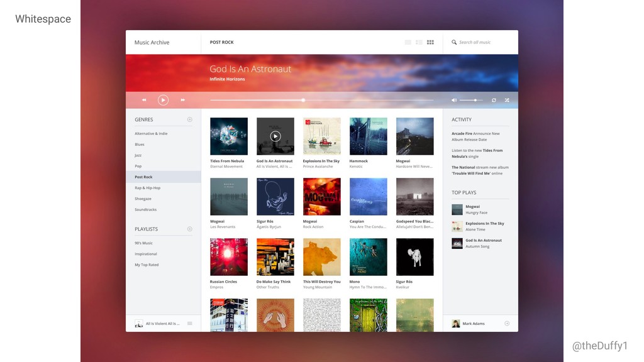Open Mogwai Rock Action album cover
Image resolution: width=644 pixels, height=362 pixels.
click(322, 197)
